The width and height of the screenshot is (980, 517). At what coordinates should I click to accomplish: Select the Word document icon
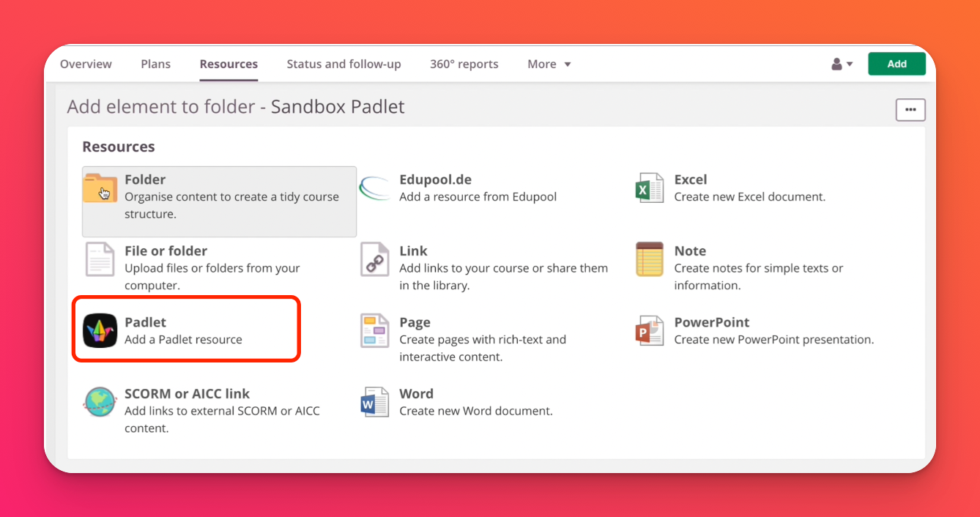(x=375, y=402)
